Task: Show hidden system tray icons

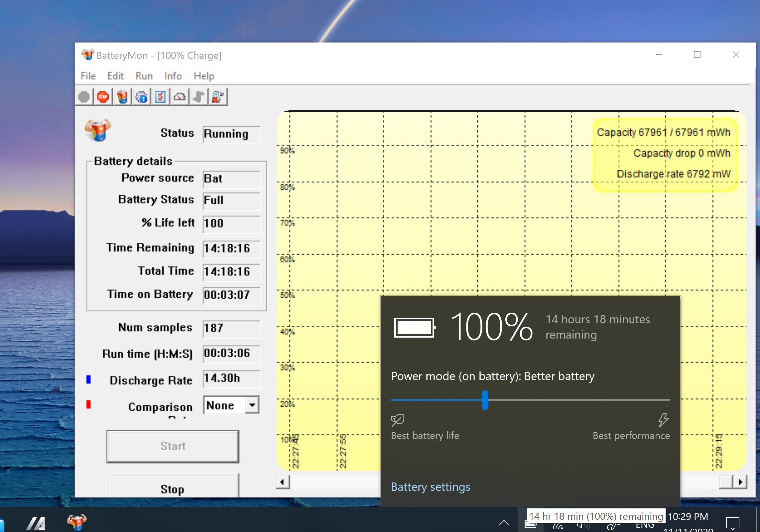Action: click(504, 523)
